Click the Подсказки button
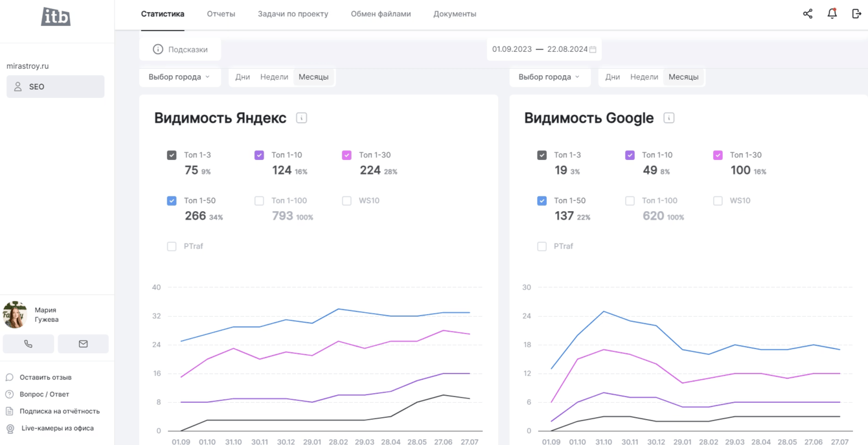 (180, 49)
